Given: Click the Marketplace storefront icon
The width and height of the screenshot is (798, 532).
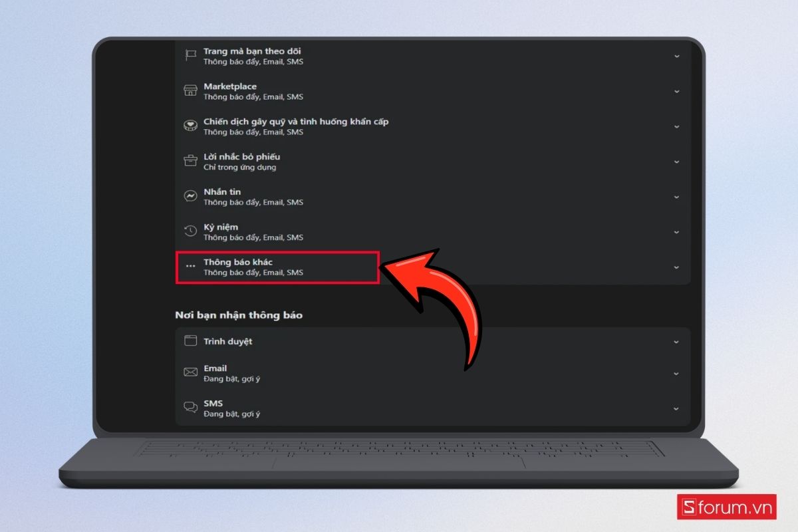Looking at the screenshot, I should coord(191,91).
